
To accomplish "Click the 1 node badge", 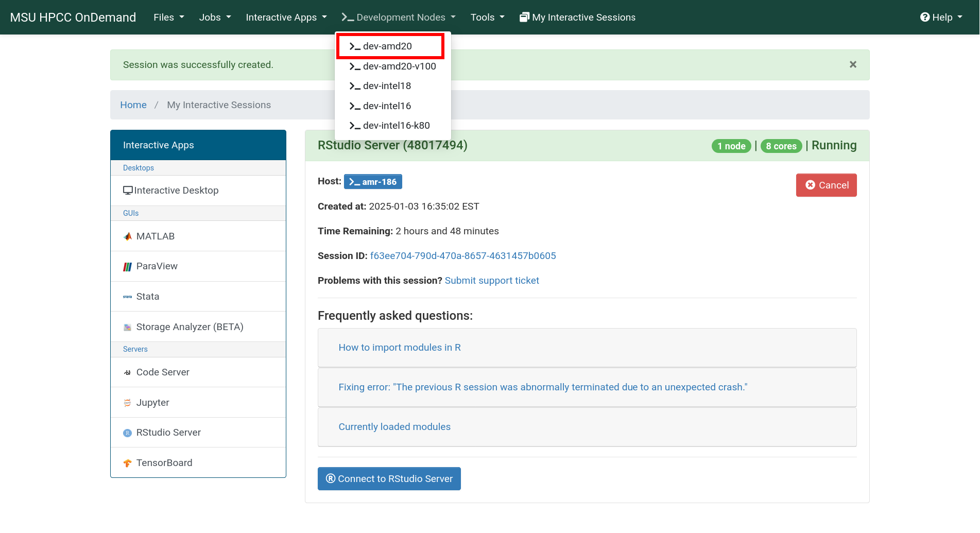I will pyautogui.click(x=731, y=146).
